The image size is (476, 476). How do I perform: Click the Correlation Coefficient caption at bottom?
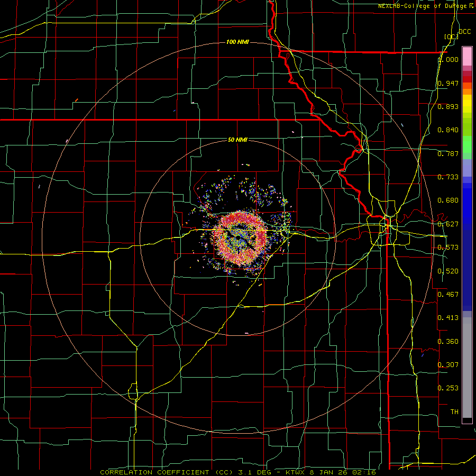click(x=238, y=472)
